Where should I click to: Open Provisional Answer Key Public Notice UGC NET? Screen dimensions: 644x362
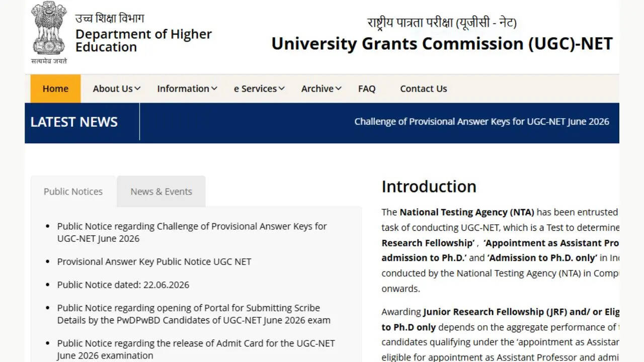pos(154,261)
